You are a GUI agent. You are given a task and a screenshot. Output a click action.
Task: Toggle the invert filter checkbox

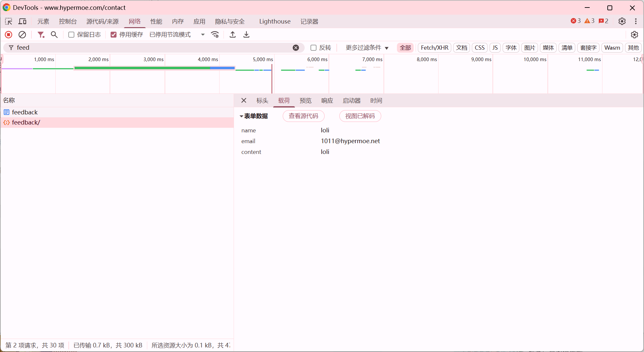tap(313, 48)
